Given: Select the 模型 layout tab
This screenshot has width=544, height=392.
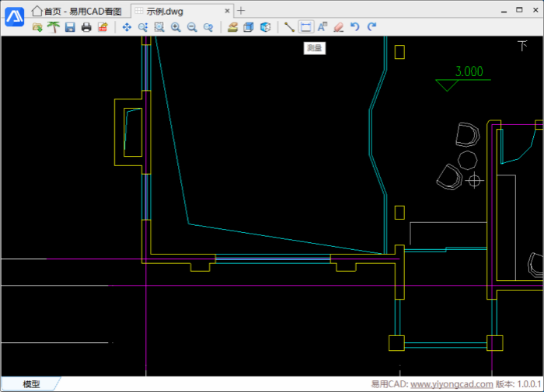Looking at the screenshot, I should [x=31, y=384].
